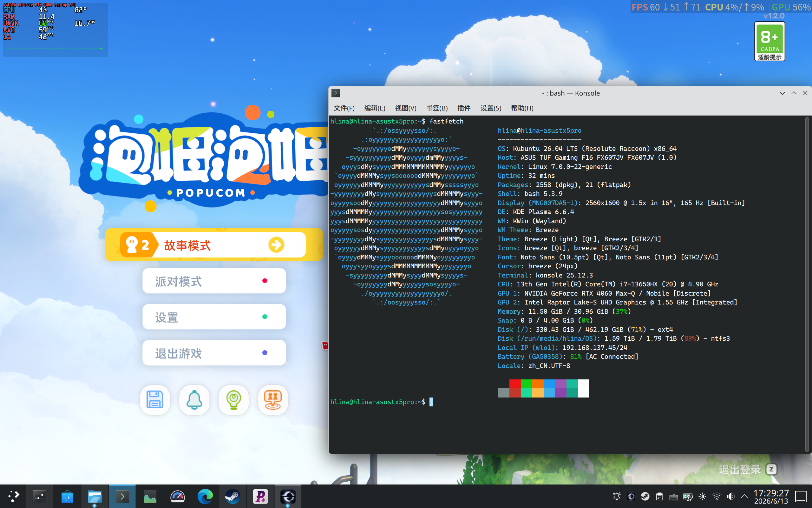
Task: Click the Steam icon in system tray
Action: tap(645, 496)
